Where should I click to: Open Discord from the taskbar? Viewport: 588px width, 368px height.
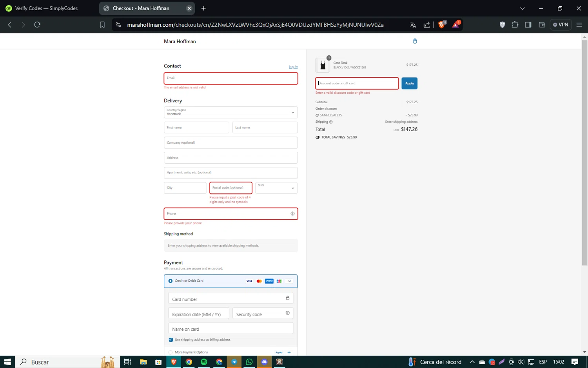pyautogui.click(x=265, y=362)
